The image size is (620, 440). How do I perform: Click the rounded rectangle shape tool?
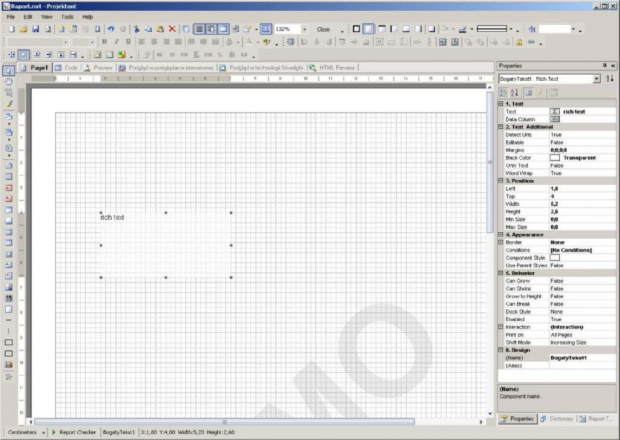point(8,353)
